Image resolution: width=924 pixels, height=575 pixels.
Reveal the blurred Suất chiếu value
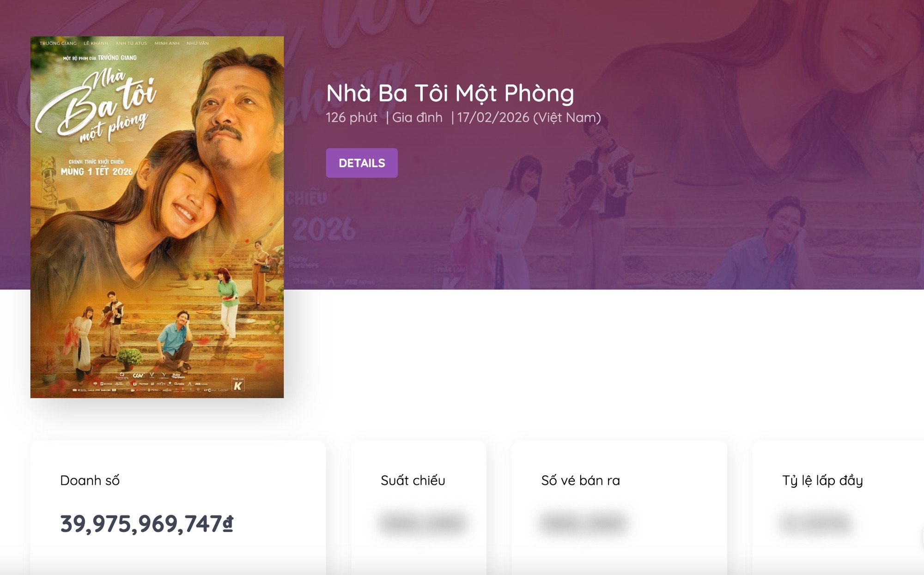pos(422,523)
